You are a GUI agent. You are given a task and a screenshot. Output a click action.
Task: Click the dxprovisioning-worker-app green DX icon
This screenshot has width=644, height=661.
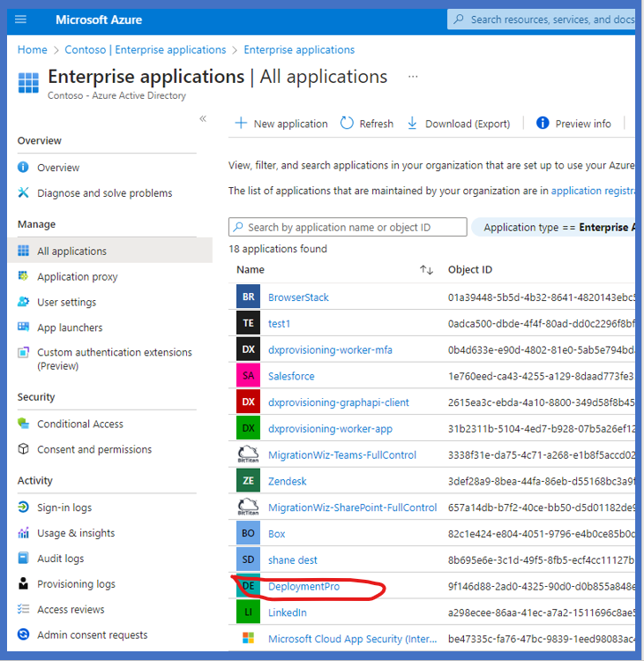point(248,428)
